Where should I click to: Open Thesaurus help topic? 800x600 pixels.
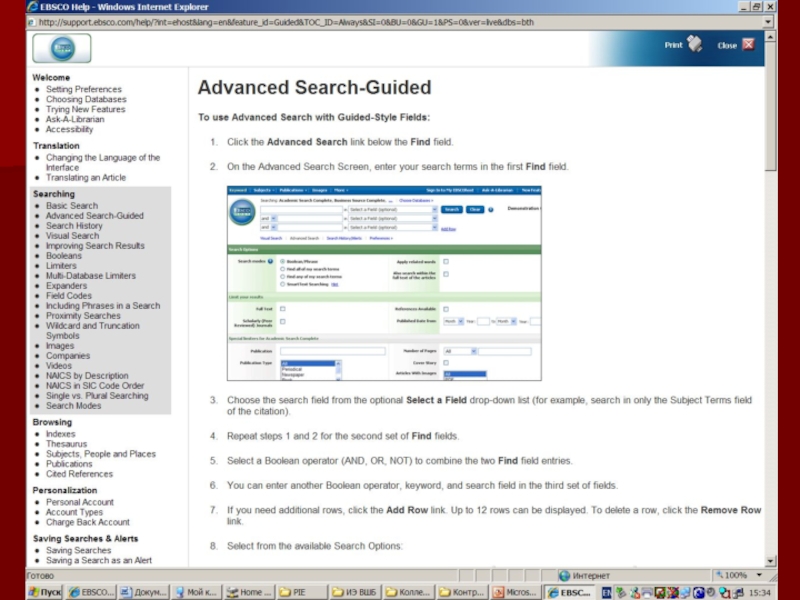pos(66,444)
